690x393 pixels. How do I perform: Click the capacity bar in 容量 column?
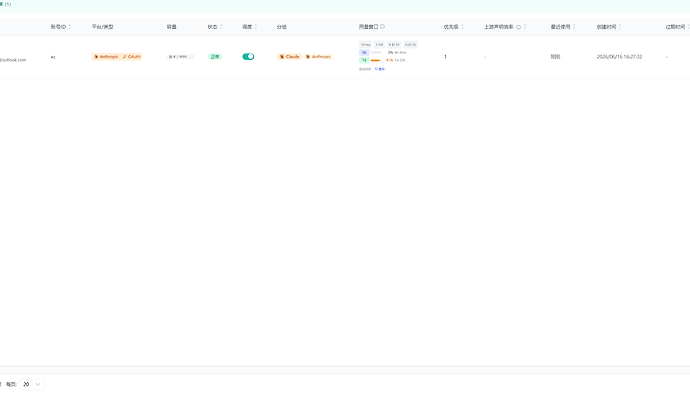[x=180, y=57]
